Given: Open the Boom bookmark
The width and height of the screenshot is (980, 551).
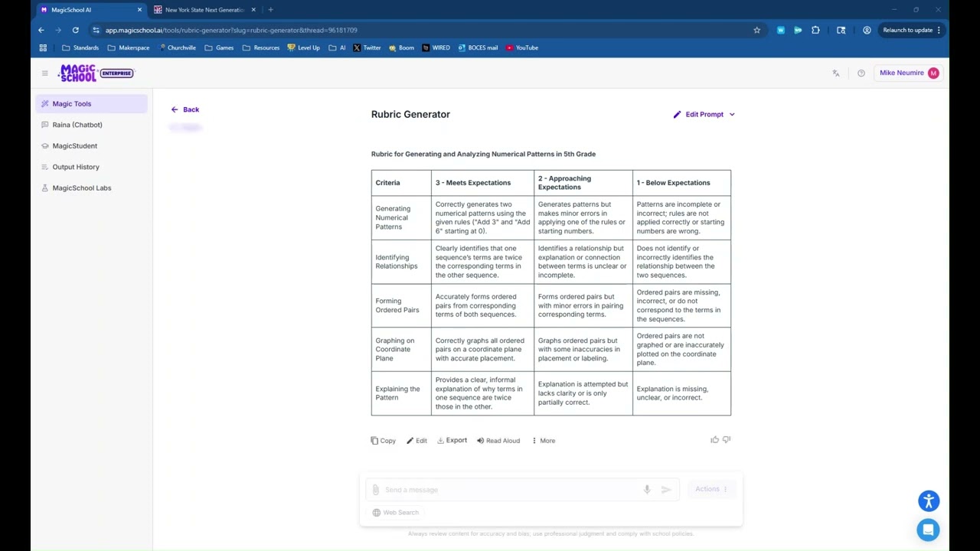Looking at the screenshot, I should (401, 47).
